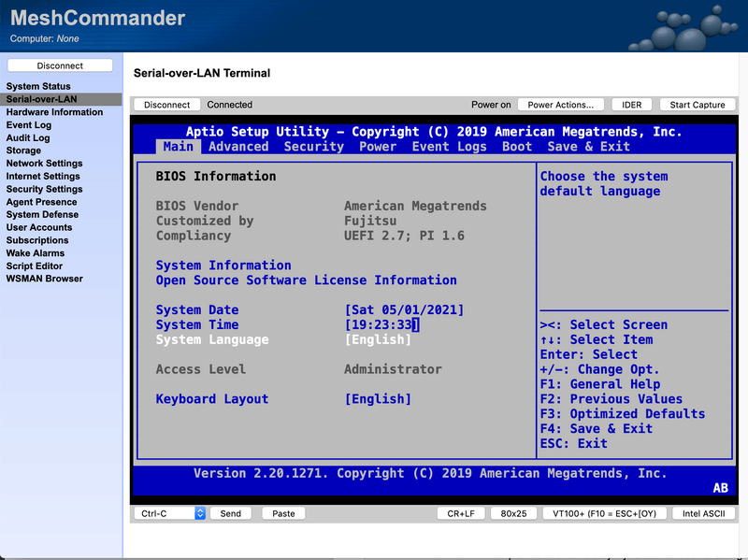The image size is (748, 560).
Task: Click the System Time value
Action: (x=381, y=324)
